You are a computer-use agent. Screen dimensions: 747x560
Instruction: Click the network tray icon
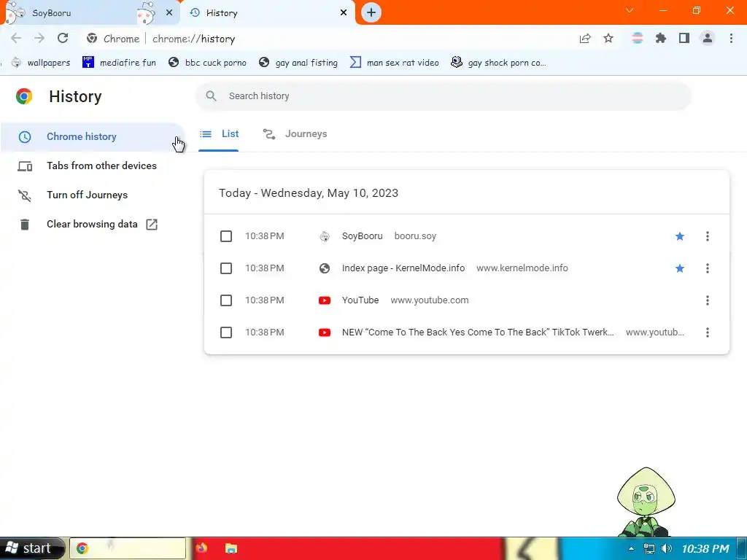click(649, 548)
